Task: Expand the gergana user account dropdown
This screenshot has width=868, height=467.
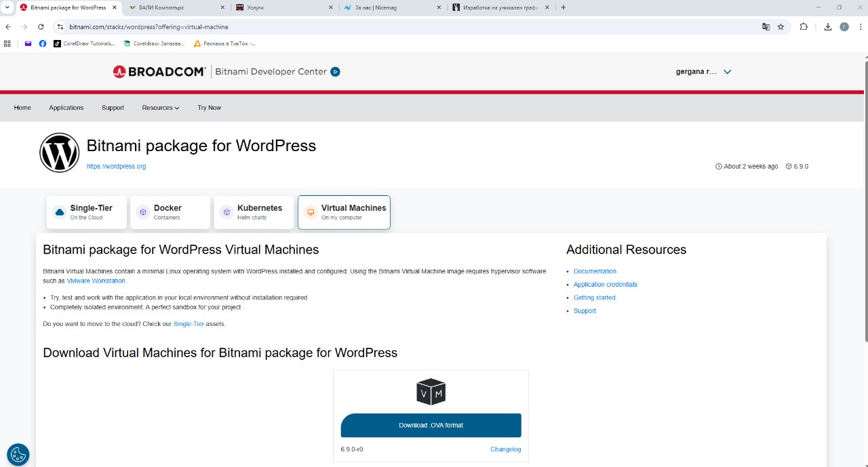Action: (x=727, y=72)
